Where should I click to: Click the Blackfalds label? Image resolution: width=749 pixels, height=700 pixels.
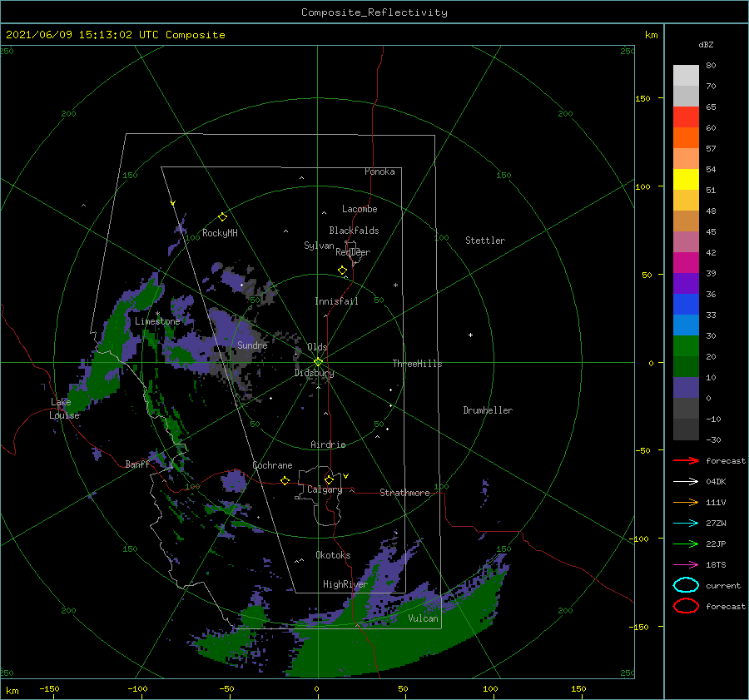tap(354, 231)
